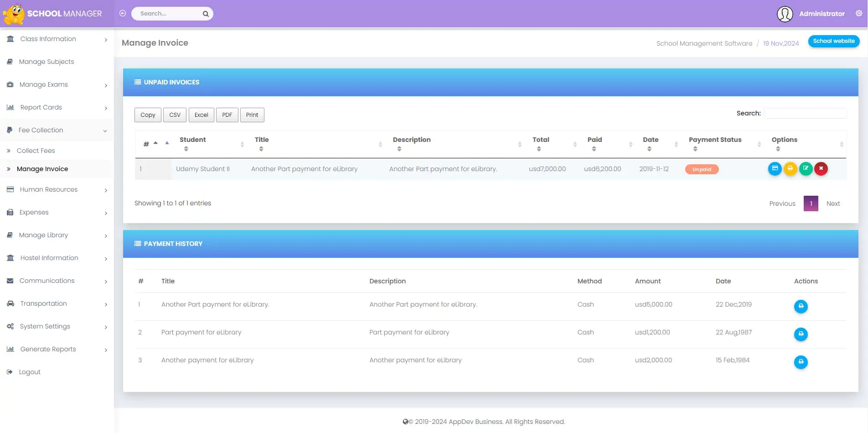Export invoices using the PDF button
Image resolution: width=868 pixels, height=433 pixels.
coord(227,115)
